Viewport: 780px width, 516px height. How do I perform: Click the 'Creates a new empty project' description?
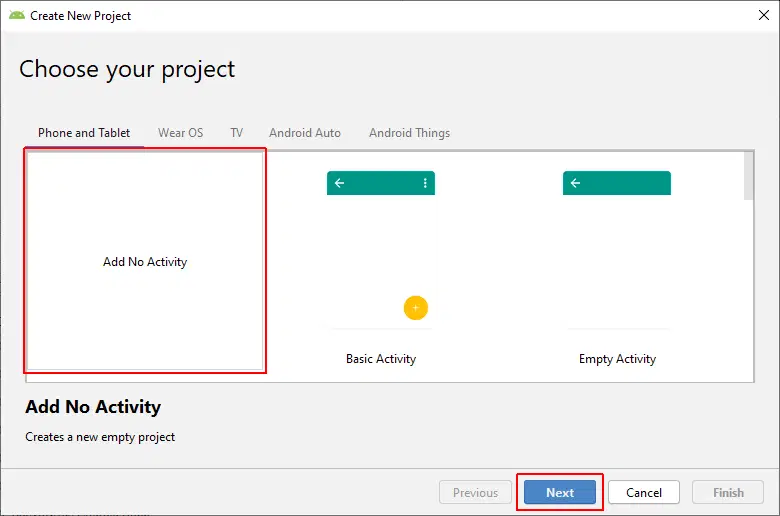point(100,437)
